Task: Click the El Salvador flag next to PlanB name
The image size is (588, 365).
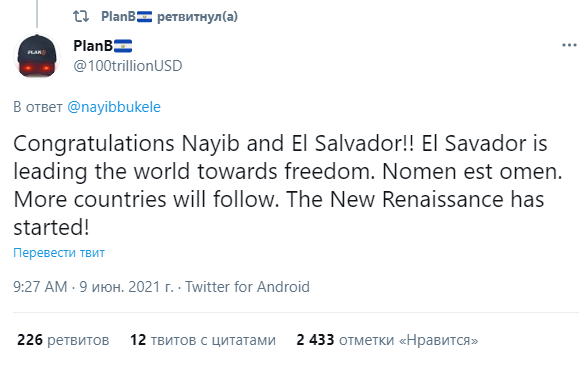Action: 123,46
